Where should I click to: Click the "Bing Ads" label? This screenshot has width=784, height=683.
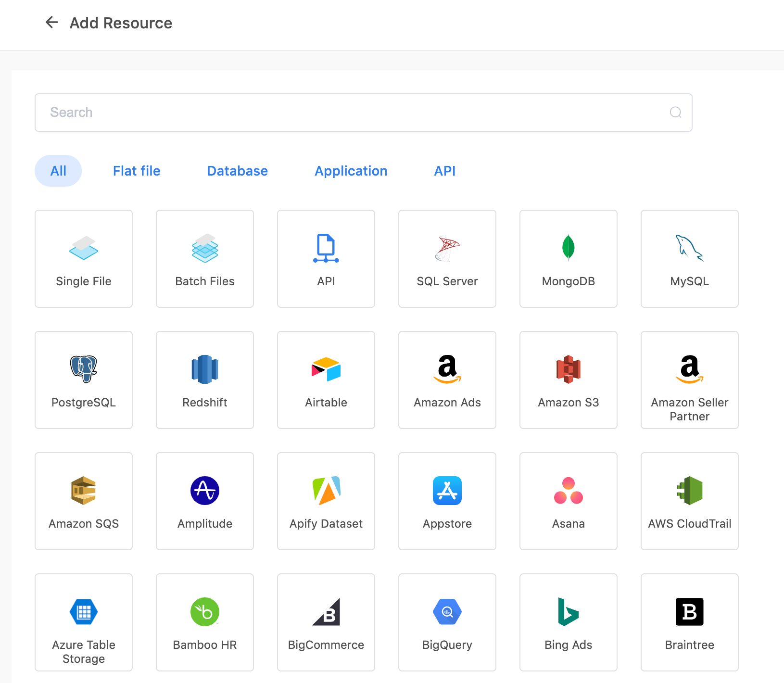(569, 645)
